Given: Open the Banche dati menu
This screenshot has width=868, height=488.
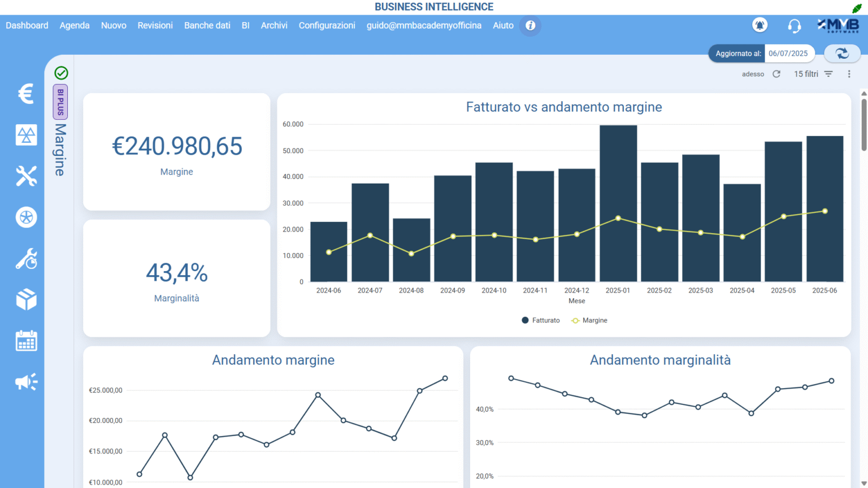Looking at the screenshot, I should pos(207,25).
